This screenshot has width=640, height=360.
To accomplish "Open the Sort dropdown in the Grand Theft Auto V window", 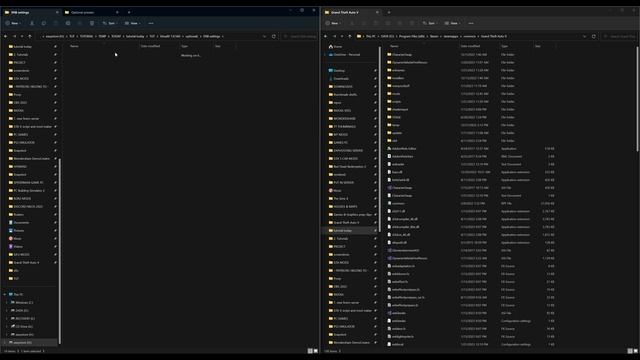I will tap(430, 23).
